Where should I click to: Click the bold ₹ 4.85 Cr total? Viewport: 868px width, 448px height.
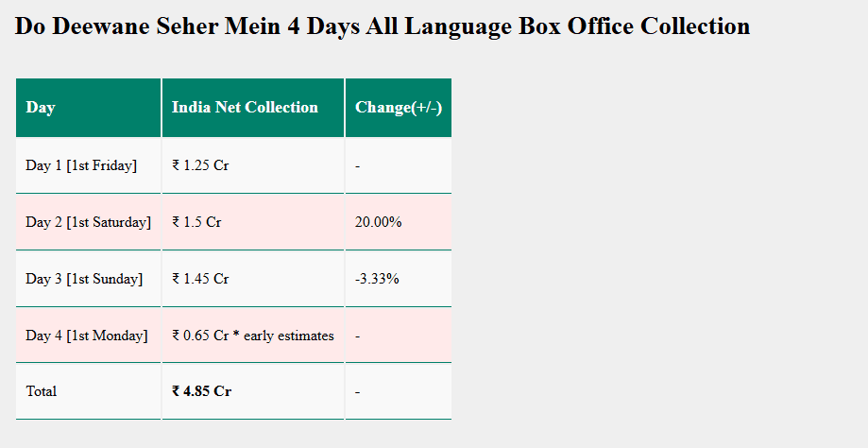click(x=201, y=391)
